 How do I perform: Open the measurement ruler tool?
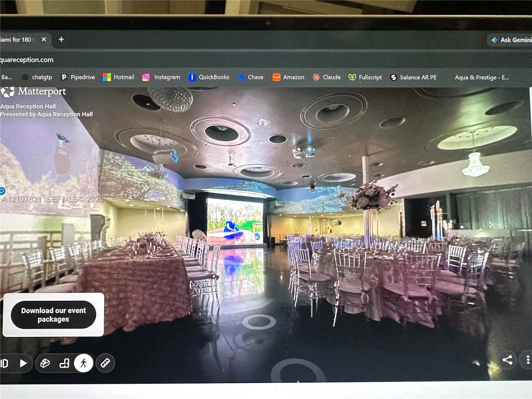[x=105, y=363]
